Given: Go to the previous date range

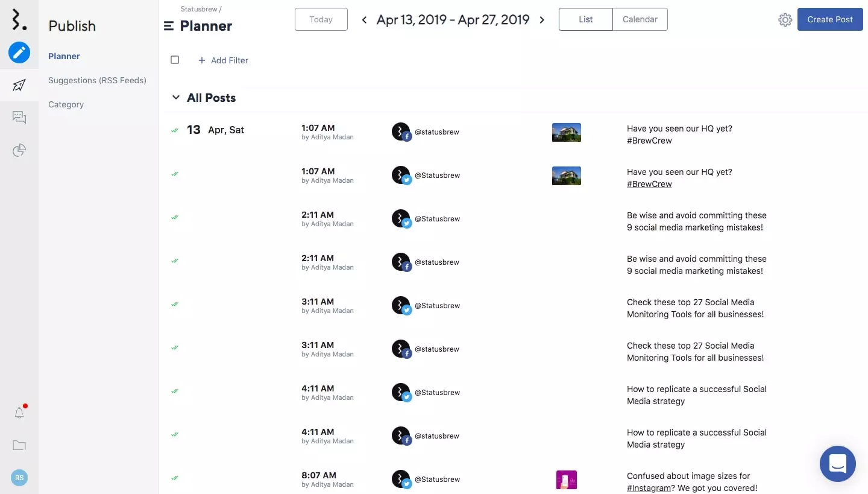Looking at the screenshot, I should click(x=364, y=20).
